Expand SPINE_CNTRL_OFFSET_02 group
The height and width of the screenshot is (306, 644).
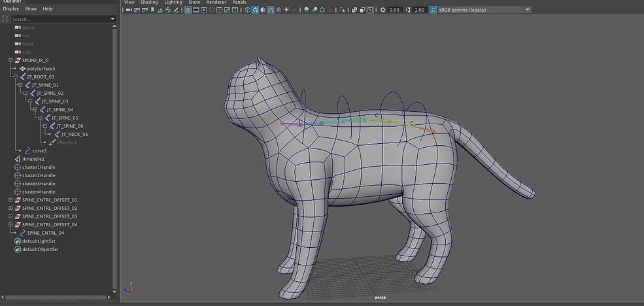click(10, 208)
